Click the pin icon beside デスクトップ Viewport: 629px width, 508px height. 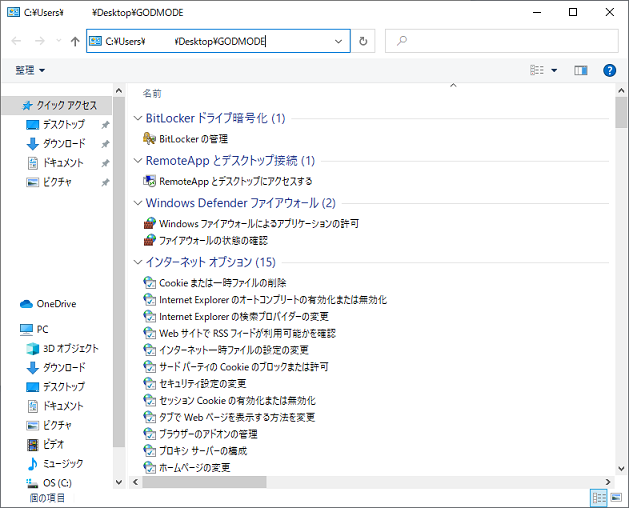click(x=105, y=125)
